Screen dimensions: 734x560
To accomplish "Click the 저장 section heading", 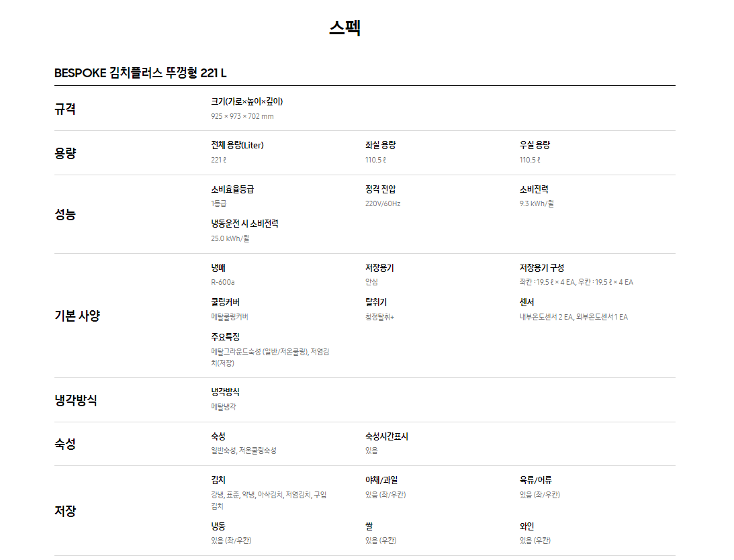I will tap(65, 511).
